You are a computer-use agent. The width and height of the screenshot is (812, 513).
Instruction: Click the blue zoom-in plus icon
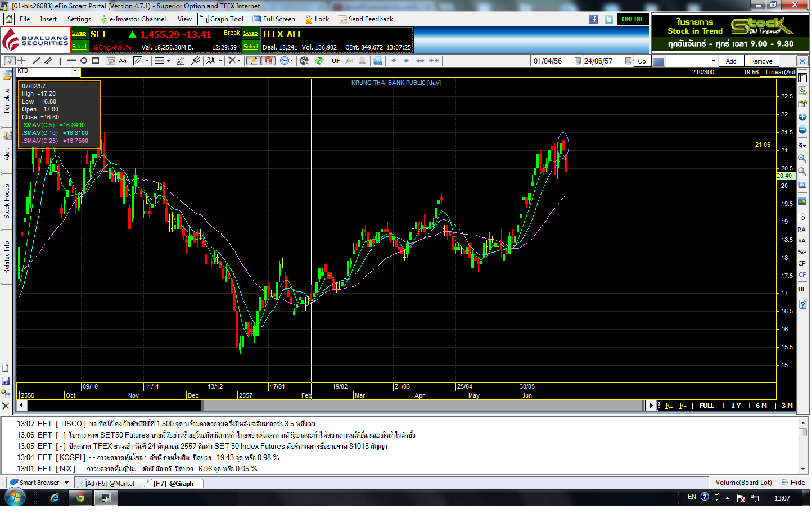coord(802,118)
